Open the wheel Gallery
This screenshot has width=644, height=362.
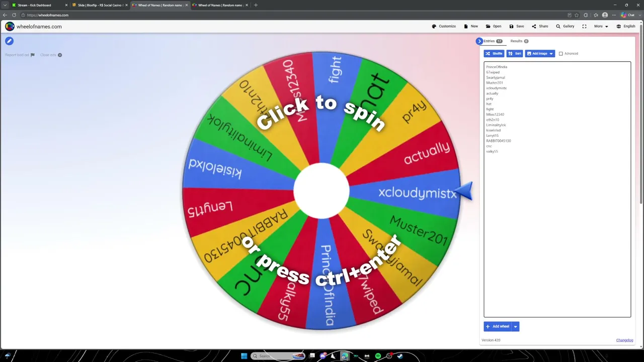click(x=565, y=26)
